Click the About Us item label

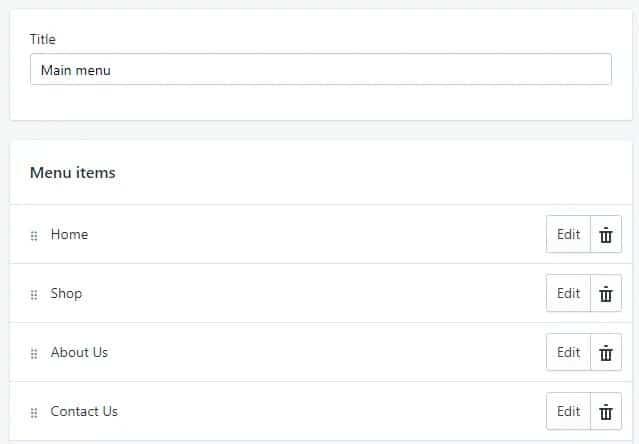(79, 352)
